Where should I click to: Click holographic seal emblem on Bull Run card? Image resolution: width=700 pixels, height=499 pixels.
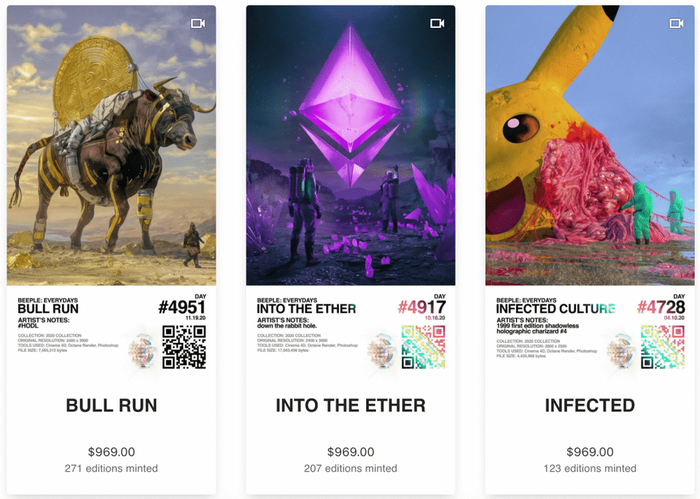(x=142, y=351)
